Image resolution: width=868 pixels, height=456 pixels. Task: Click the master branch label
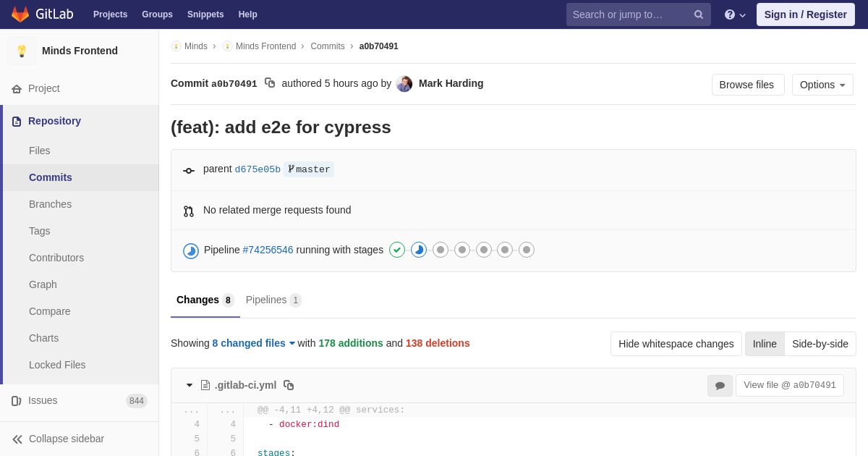[x=309, y=169]
